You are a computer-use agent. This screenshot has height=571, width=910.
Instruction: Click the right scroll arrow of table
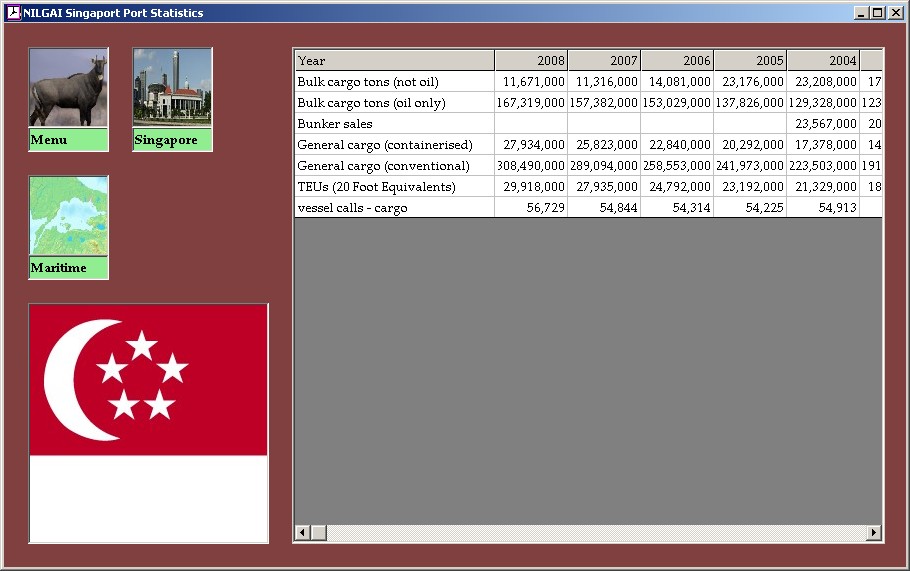click(874, 533)
